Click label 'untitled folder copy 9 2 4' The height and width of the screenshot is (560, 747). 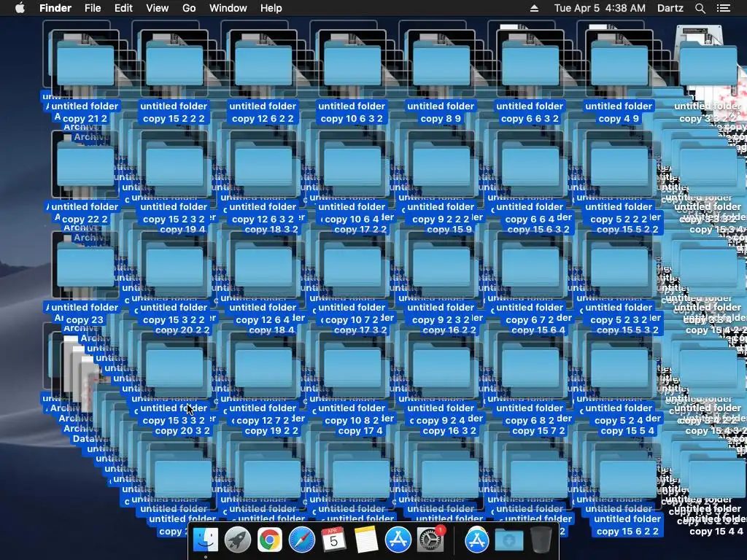[x=441, y=414]
